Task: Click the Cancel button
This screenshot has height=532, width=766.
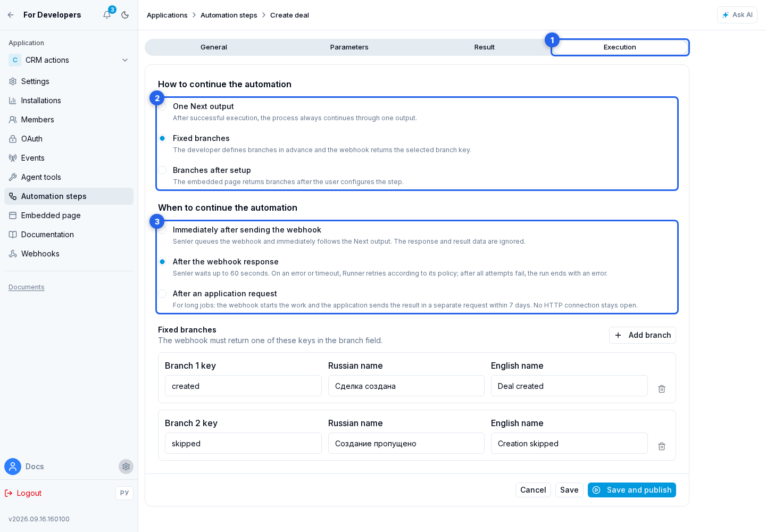Action: point(533,490)
